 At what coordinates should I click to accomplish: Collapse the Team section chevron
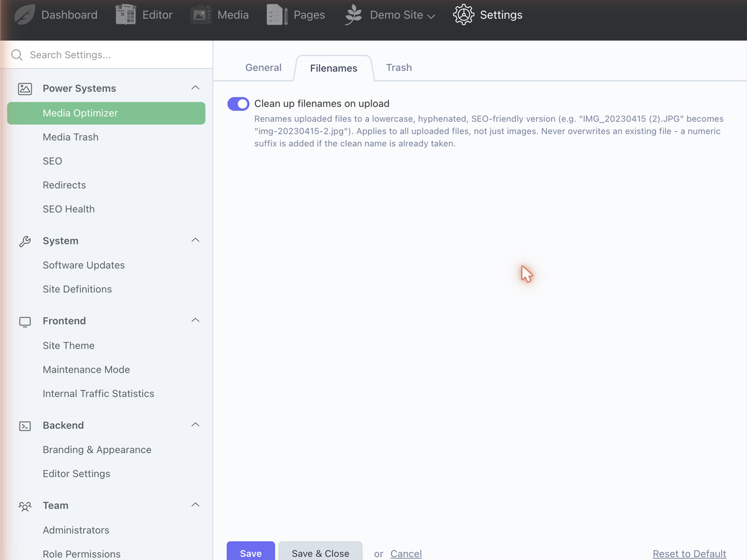pyautogui.click(x=195, y=505)
